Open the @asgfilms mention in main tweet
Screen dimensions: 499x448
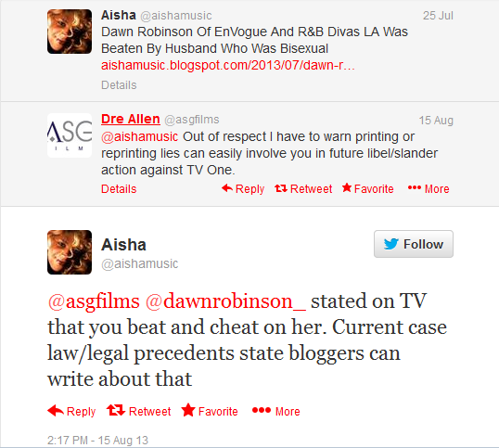point(94,301)
